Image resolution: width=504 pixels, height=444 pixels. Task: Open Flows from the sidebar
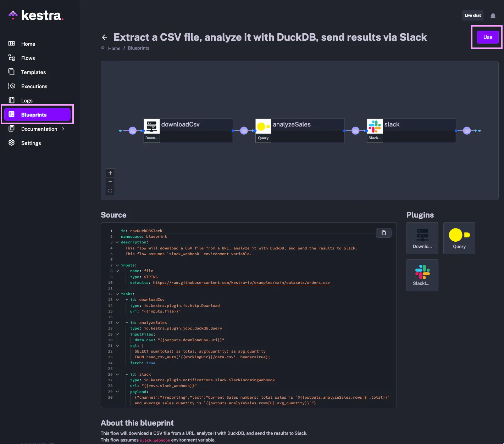point(28,58)
